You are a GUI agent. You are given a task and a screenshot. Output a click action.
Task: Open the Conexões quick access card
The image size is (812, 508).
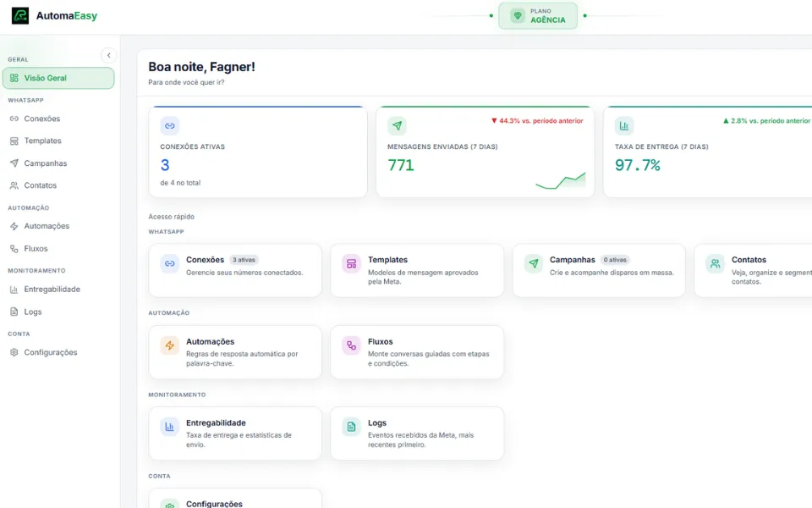[235, 271]
